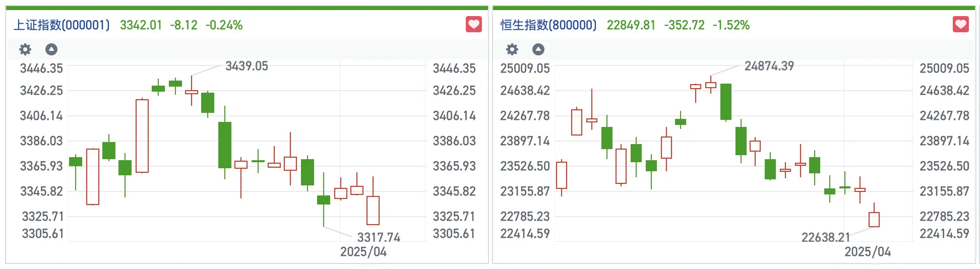The height and width of the screenshot is (269, 980).
Task: Open settings gear for 恒生指数 chart
Action: pos(512,49)
